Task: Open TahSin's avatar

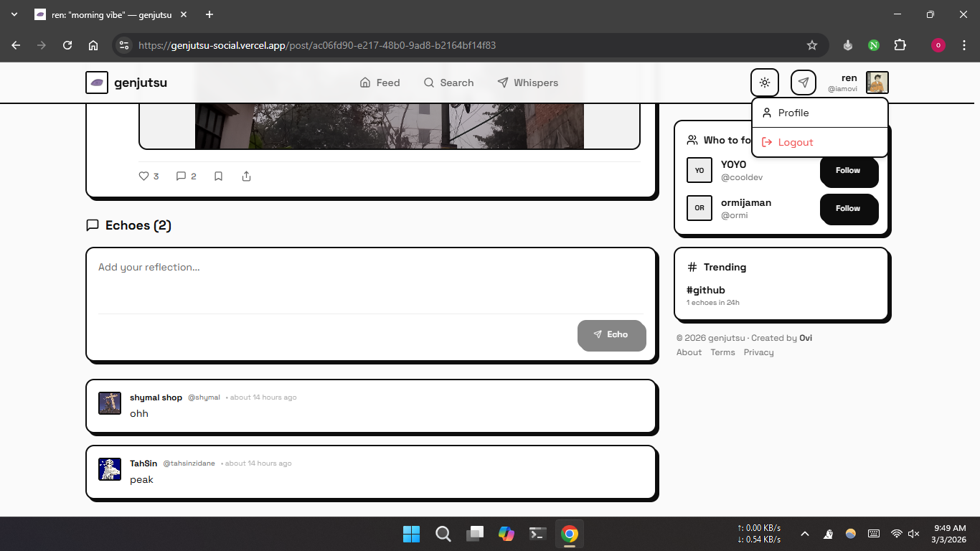Action: coord(110,469)
